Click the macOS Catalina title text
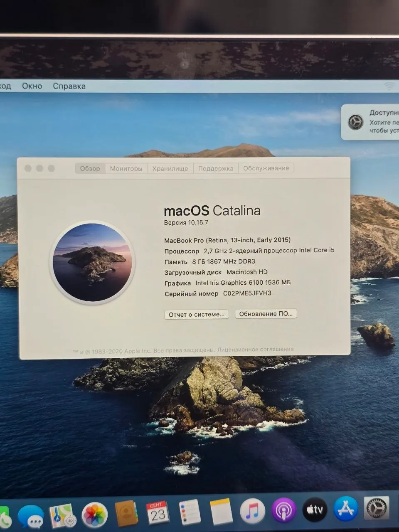 click(x=212, y=210)
